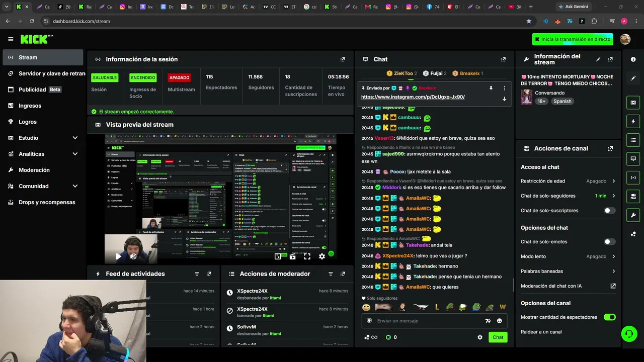
Task: Open stream preview settings gear
Action: click(322, 256)
